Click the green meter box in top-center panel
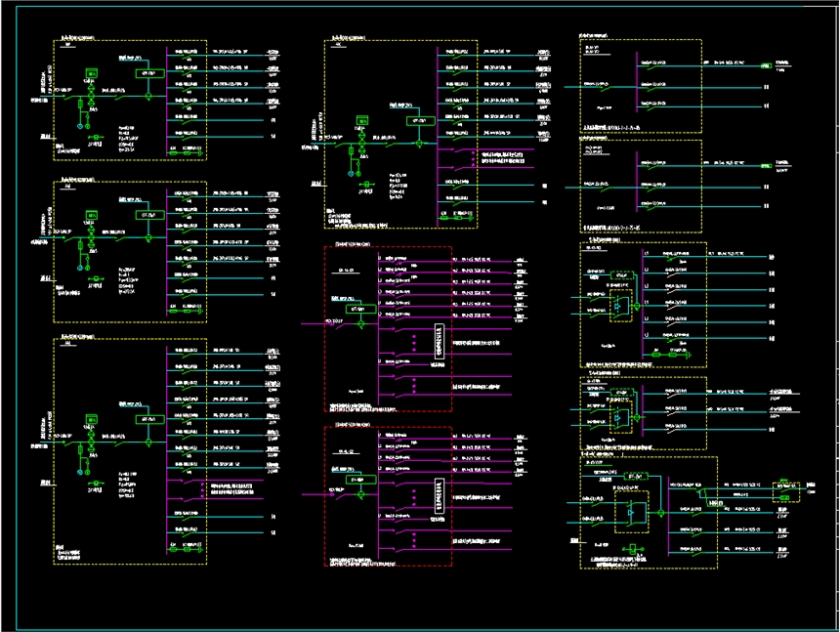840x632 pixels. 360,120
